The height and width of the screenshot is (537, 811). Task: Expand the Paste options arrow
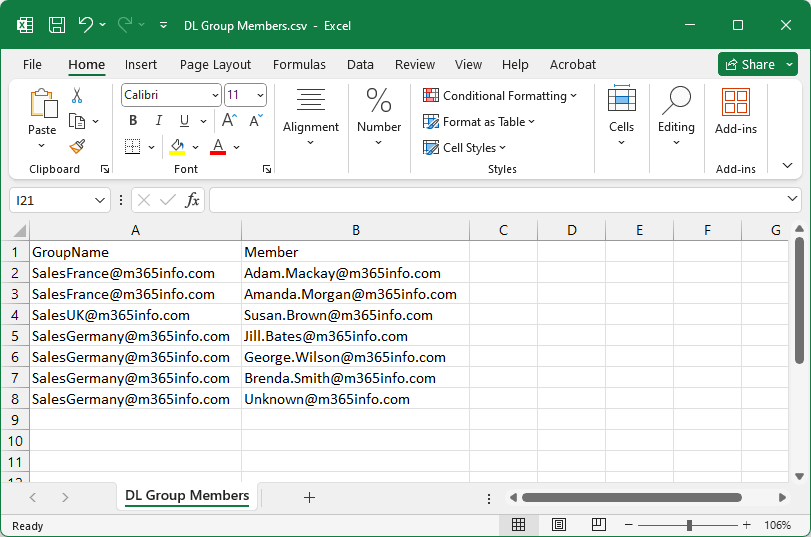pyautogui.click(x=42, y=145)
